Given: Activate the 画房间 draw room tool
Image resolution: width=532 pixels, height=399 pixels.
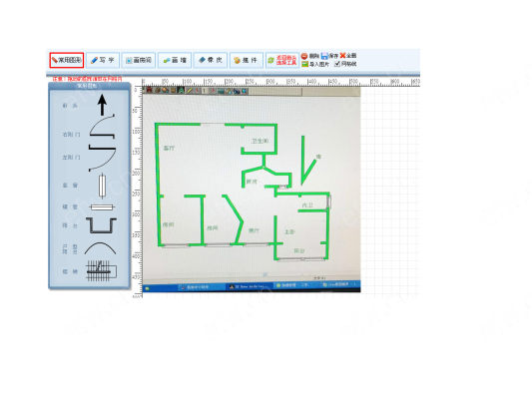Looking at the screenshot, I should coord(139,60).
